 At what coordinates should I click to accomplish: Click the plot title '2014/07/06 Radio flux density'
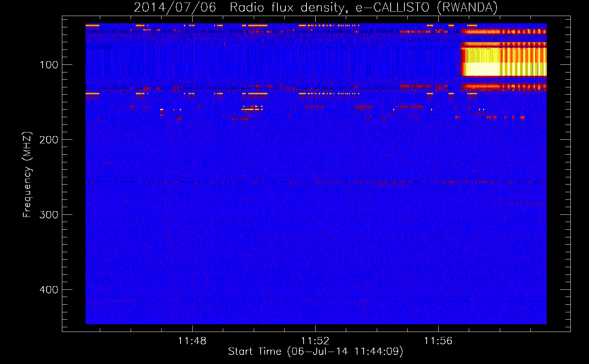coord(316,7)
